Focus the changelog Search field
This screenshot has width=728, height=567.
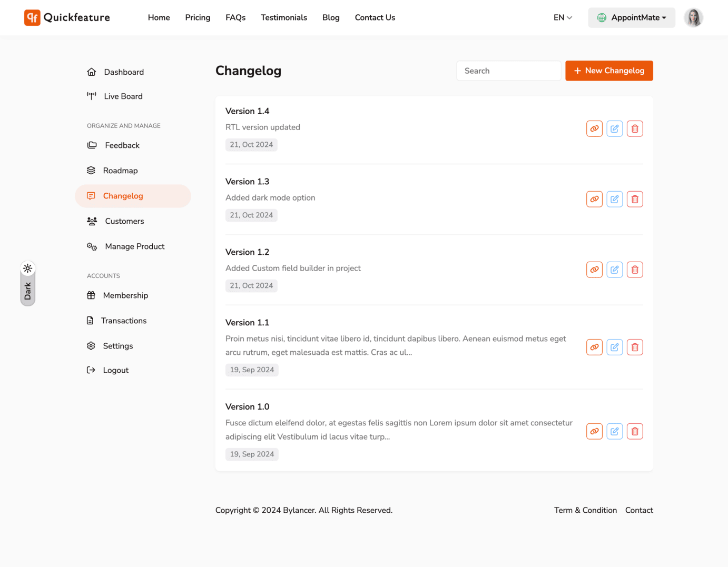pyautogui.click(x=509, y=71)
